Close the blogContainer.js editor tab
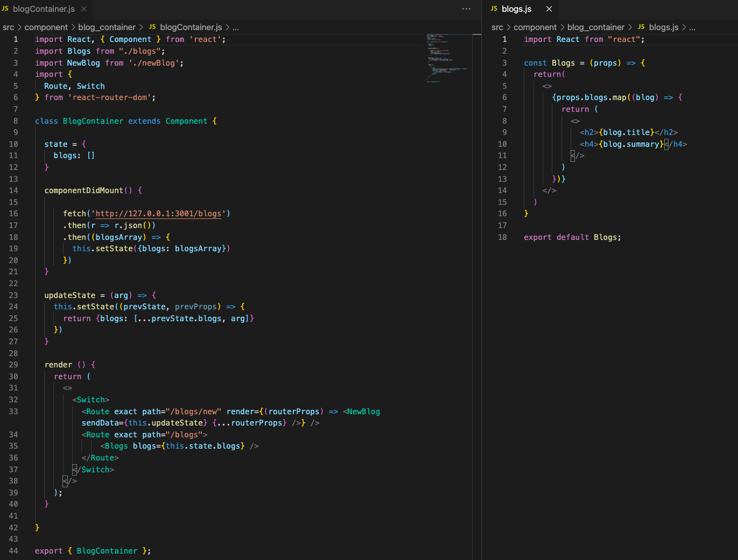The height and width of the screenshot is (560, 738). [84, 9]
